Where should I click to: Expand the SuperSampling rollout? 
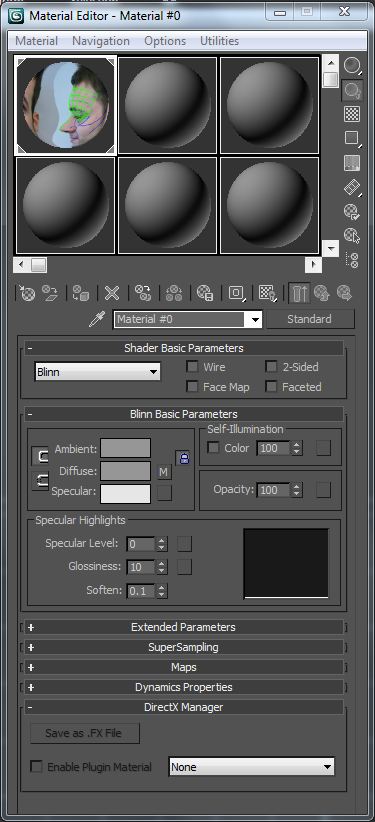click(183, 647)
